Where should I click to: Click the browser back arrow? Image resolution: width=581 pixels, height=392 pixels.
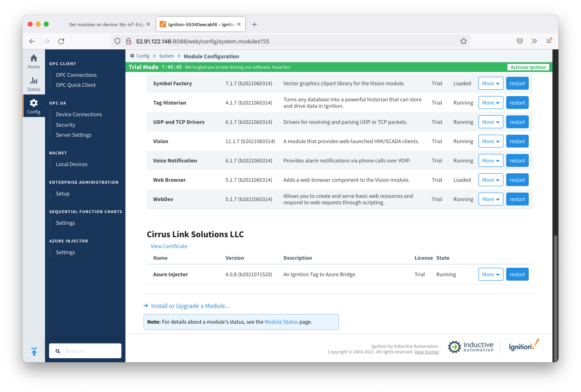pos(32,41)
